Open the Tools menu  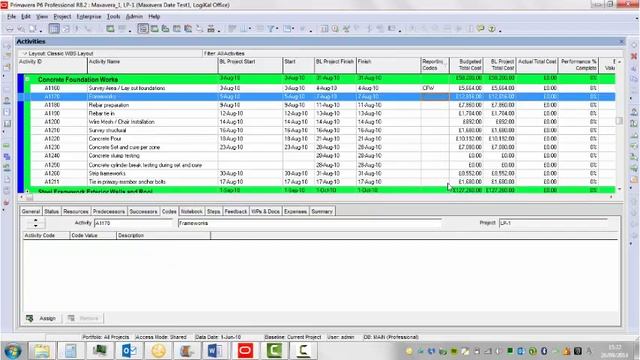[113, 17]
